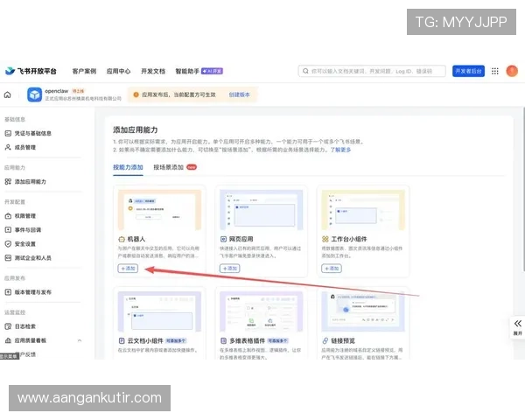Click the 多维表格插件 icon
This screenshot has width=525, height=420.
point(223,340)
